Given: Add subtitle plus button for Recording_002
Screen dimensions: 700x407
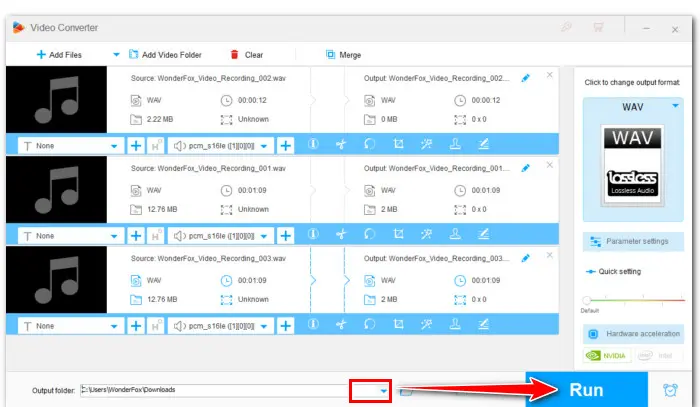Looking at the screenshot, I should pyautogui.click(x=136, y=146).
